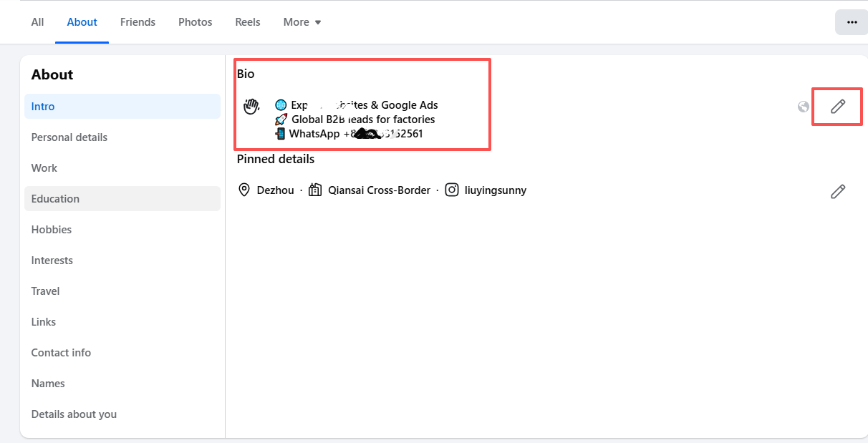Screen dimensions: 868x443
Task: Go to the Photos tab
Action: pos(196,22)
